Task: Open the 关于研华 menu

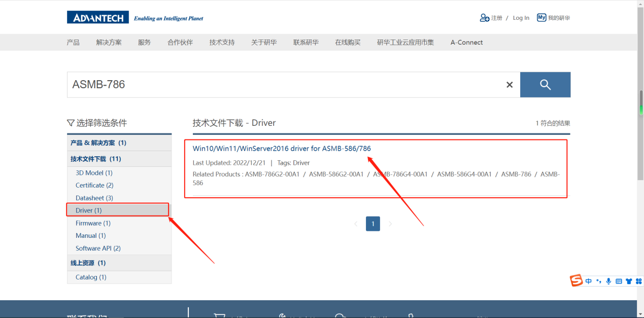Action: (264, 43)
